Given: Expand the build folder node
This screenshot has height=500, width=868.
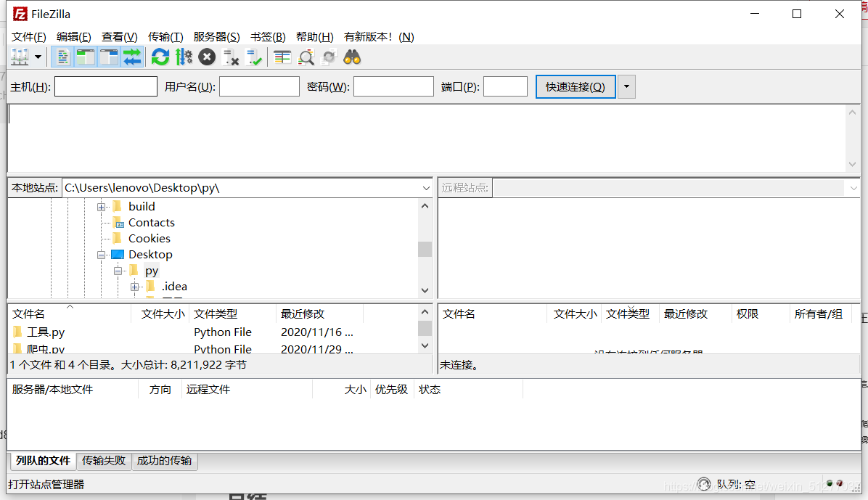Looking at the screenshot, I should pyautogui.click(x=102, y=207).
